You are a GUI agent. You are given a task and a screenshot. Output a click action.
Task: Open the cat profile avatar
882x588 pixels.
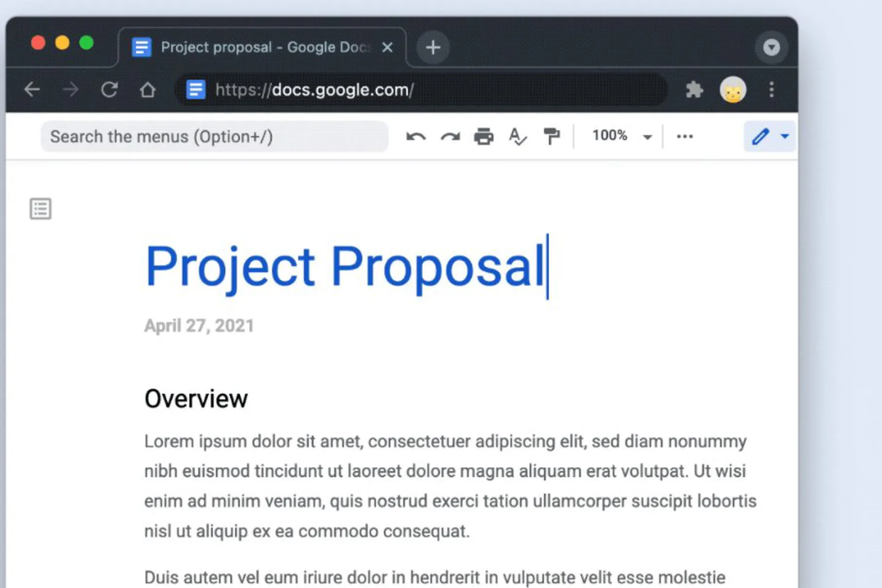tap(734, 90)
